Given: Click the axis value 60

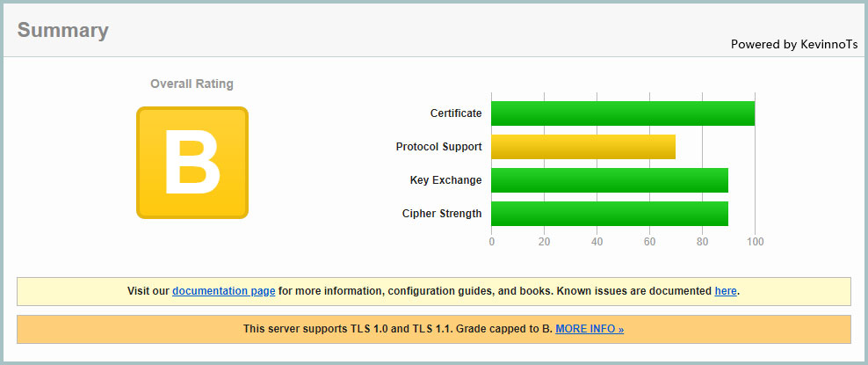Looking at the screenshot, I should (x=649, y=242).
